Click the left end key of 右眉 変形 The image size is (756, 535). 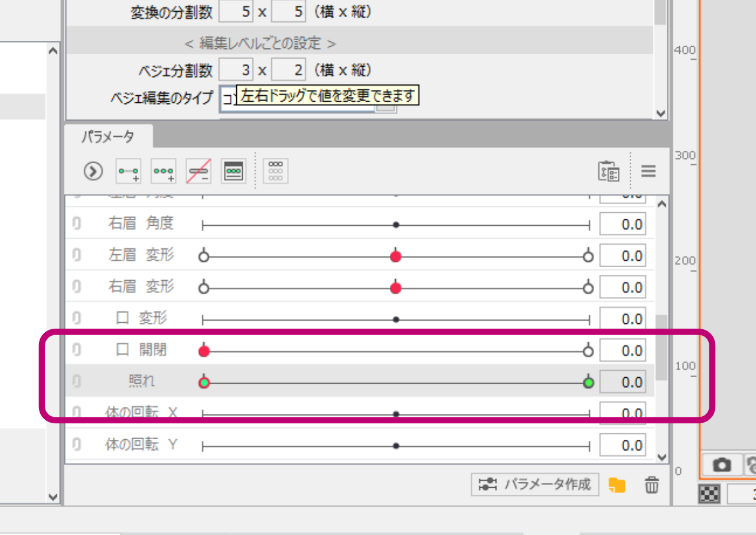pyautogui.click(x=204, y=288)
